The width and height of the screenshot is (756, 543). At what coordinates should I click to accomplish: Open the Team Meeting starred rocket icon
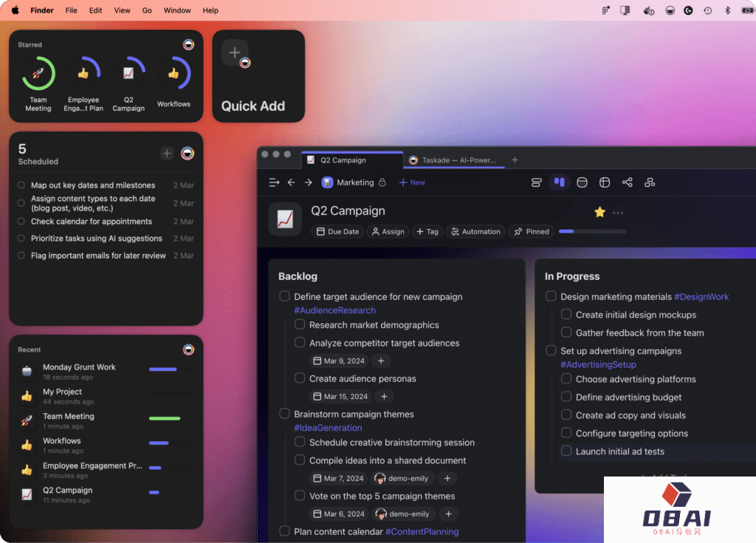[38, 74]
